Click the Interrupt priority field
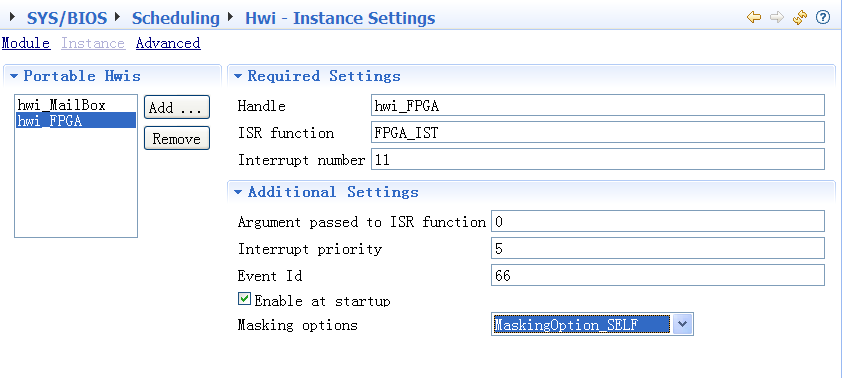 click(658, 248)
